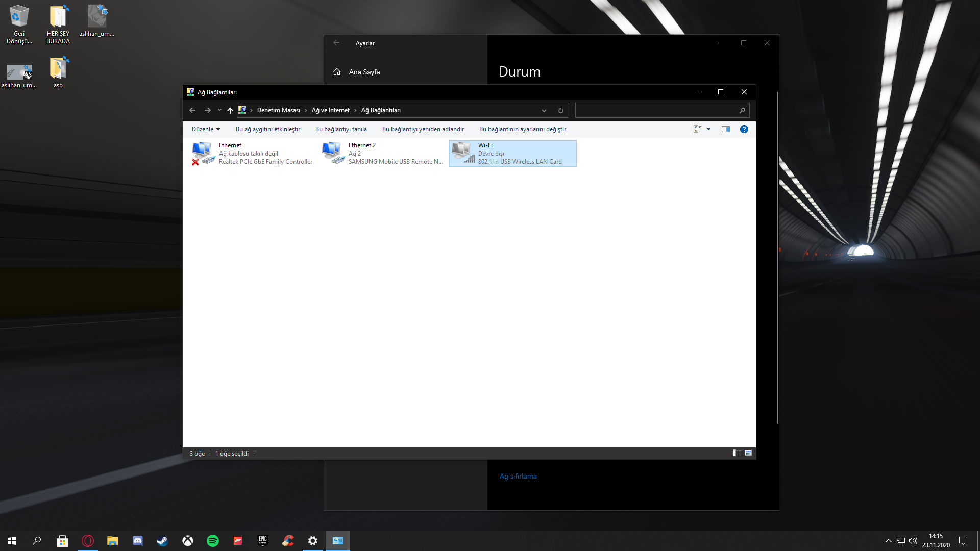Open Ağ sıfırlama link in Settings
The width and height of the screenshot is (980, 551).
[518, 476]
